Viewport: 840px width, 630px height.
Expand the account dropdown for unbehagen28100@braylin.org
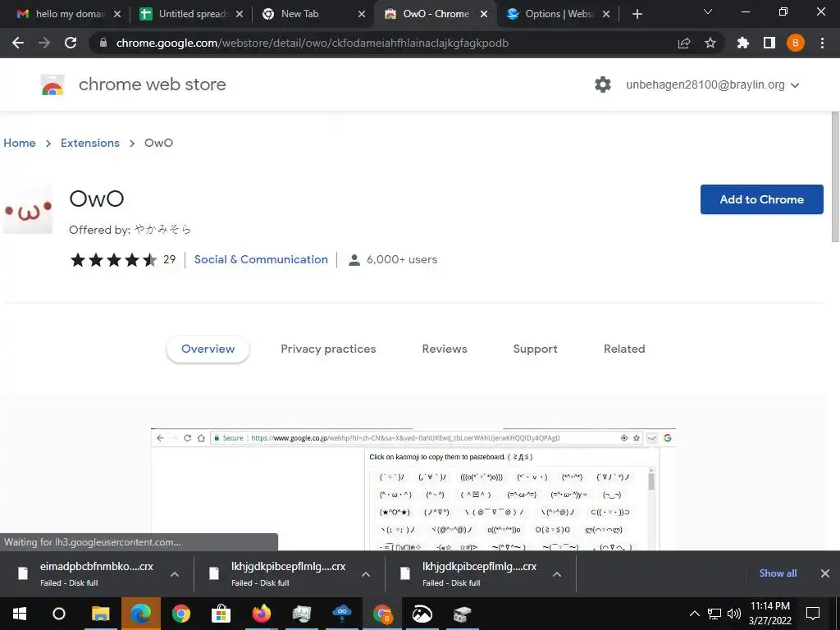coord(795,85)
